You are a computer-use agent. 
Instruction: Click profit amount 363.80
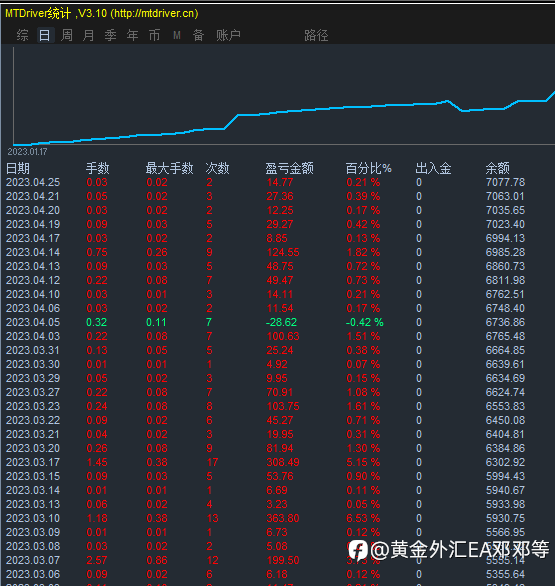283,518
